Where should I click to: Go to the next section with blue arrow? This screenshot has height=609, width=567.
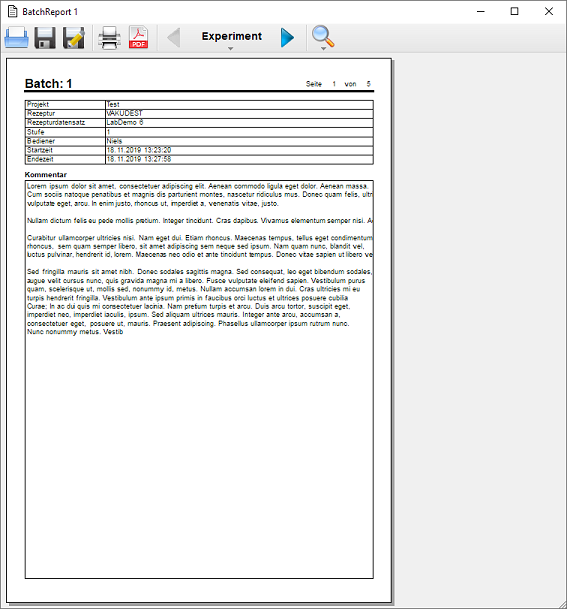287,38
